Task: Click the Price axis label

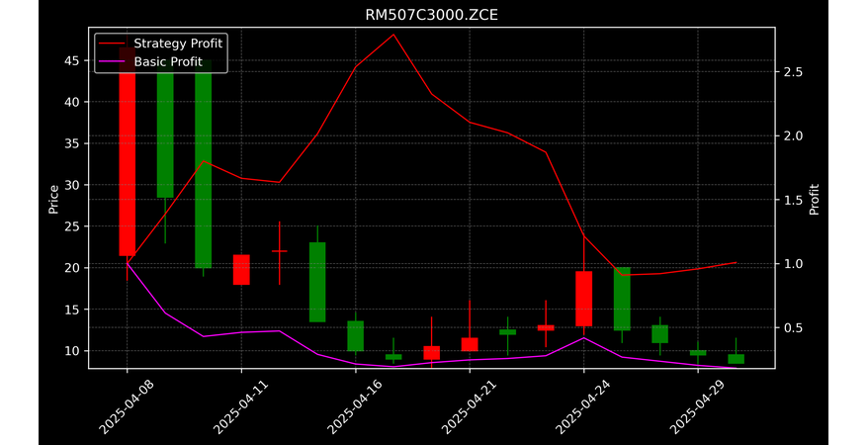Action: click(x=53, y=199)
